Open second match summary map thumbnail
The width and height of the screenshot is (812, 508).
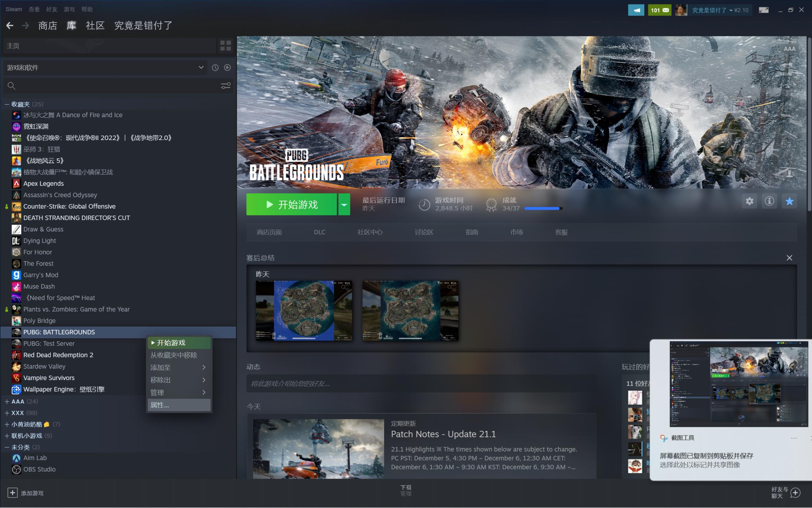tap(411, 310)
